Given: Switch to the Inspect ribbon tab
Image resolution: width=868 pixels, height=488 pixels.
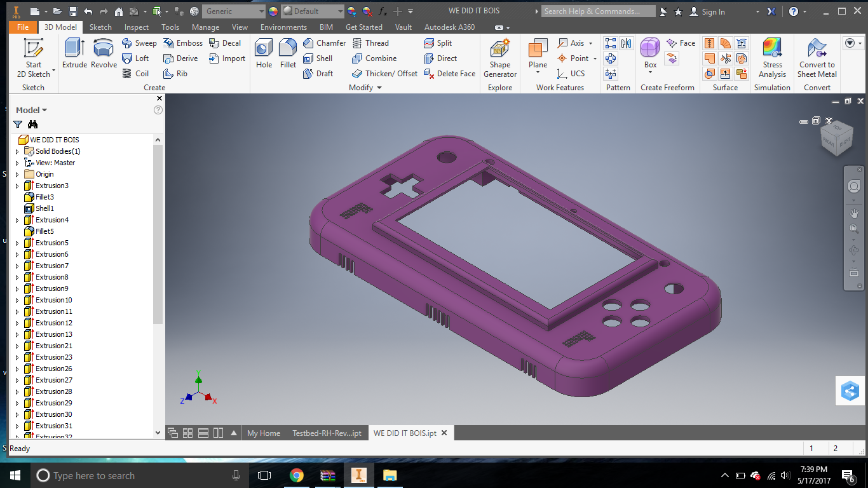Looking at the screenshot, I should point(137,27).
